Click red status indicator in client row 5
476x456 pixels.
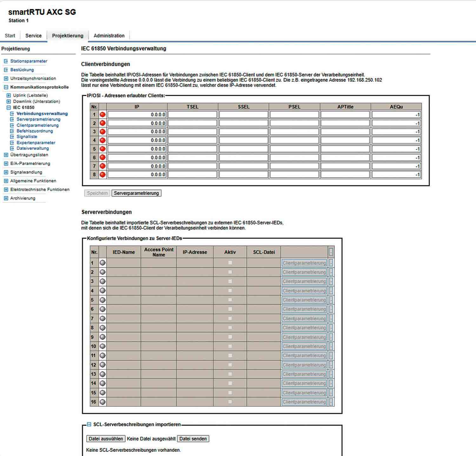click(x=102, y=149)
